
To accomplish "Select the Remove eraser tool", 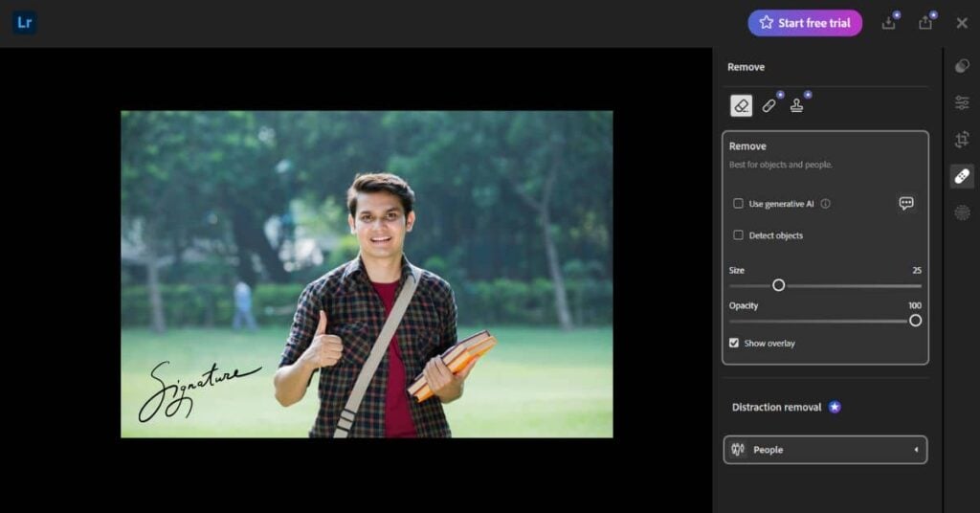I will [x=742, y=105].
